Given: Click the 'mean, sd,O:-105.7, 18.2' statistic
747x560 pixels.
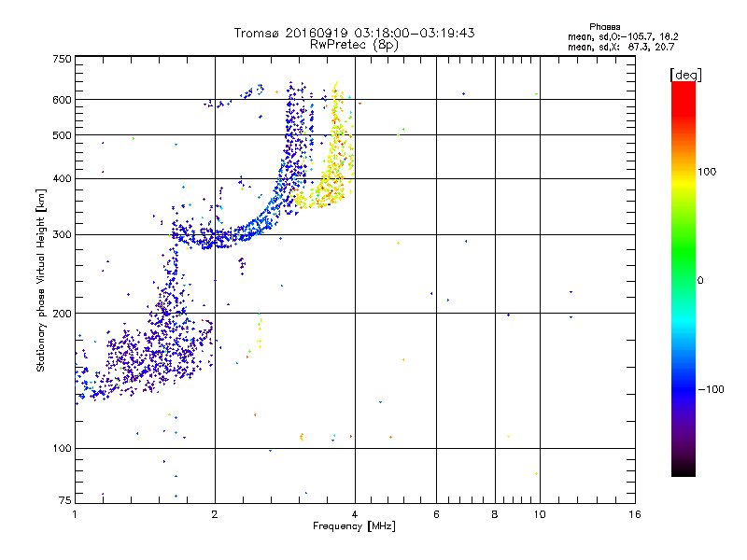Looking at the screenshot, I should coord(623,36).
